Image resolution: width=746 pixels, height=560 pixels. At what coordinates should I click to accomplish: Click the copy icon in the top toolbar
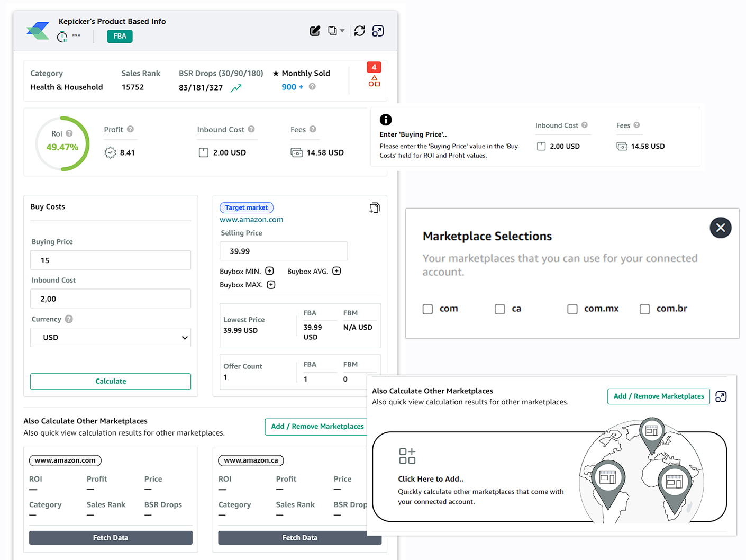pyautogui.click(x=332, y=31)
